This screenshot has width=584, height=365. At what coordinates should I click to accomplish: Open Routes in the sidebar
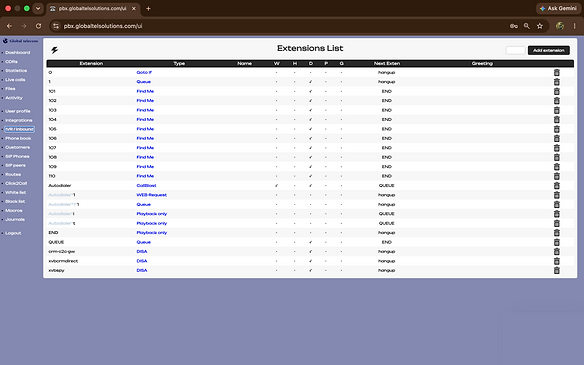coord(13,175)
